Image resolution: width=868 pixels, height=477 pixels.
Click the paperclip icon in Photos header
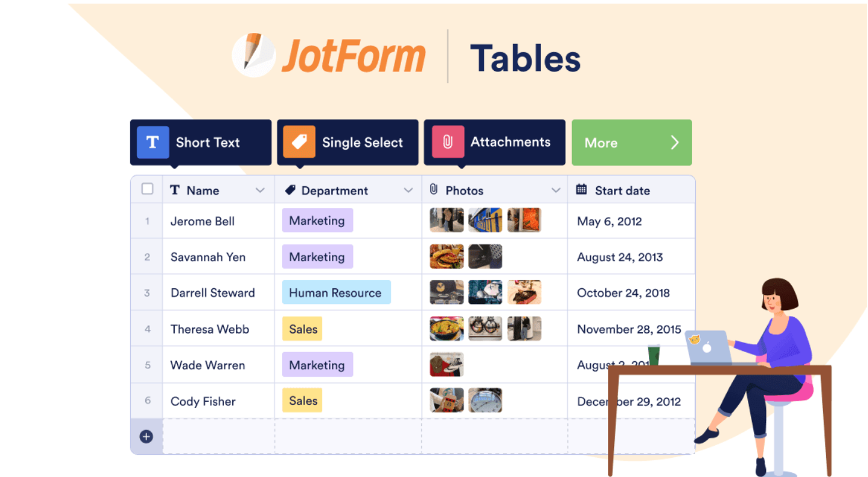coord(434,190)
